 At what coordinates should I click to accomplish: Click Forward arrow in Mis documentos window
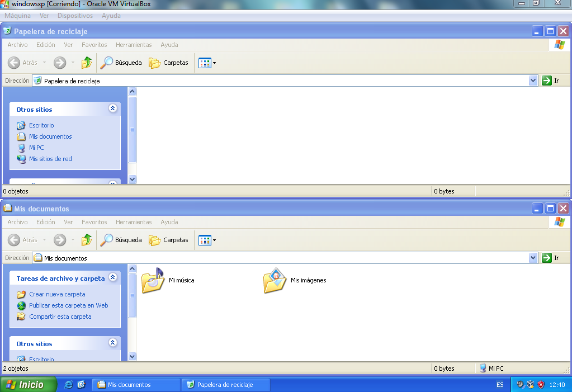(60, 240)
